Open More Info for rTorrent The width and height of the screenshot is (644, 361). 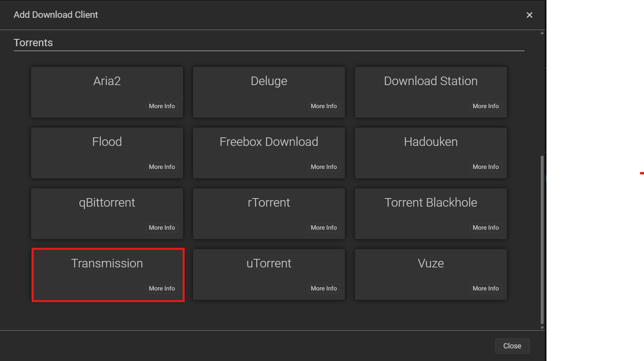tap(324, 228)
